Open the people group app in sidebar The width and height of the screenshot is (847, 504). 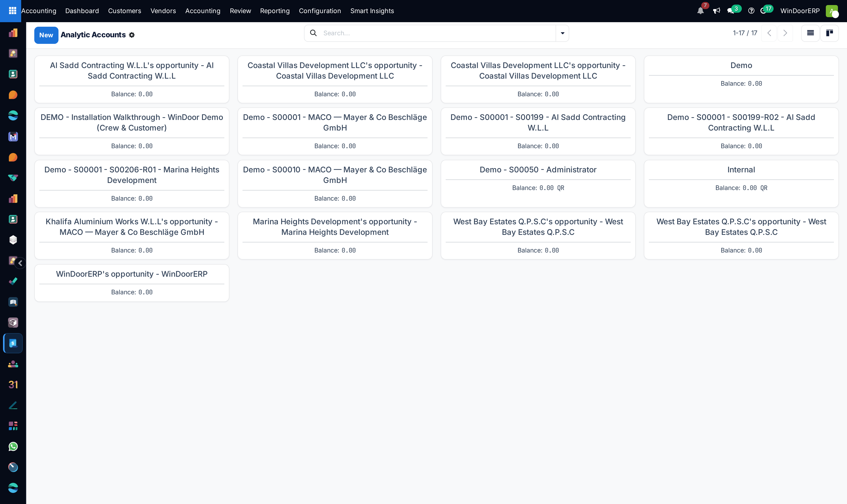point(13,364)
